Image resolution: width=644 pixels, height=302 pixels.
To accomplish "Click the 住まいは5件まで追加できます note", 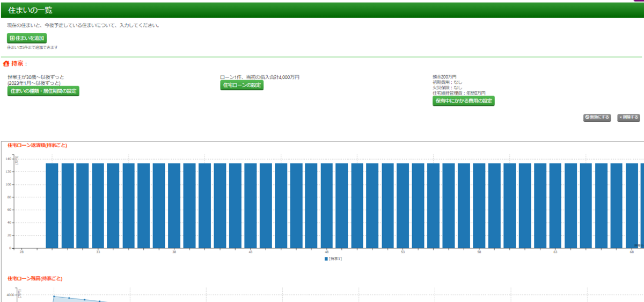I will click(x=32, y=47).
